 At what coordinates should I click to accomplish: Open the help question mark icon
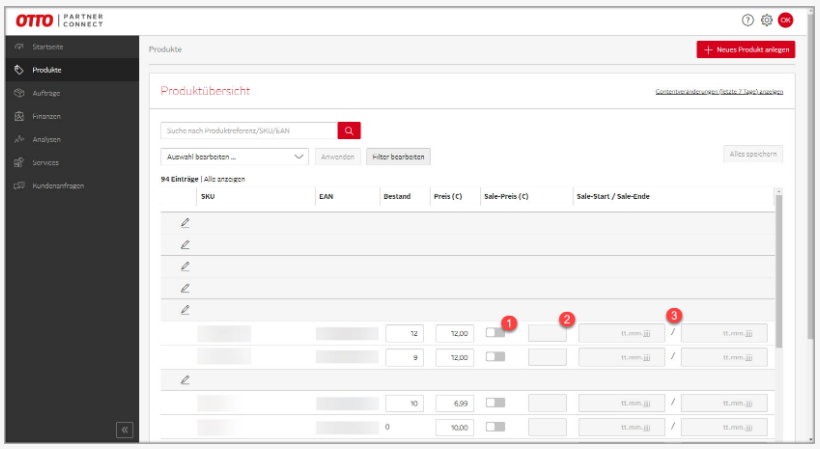748,20
